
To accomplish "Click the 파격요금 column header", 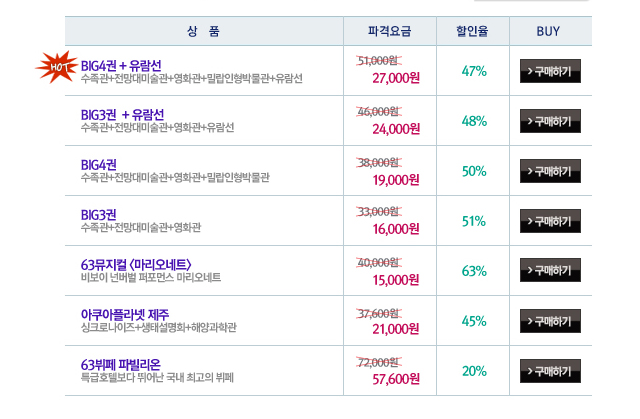I will (390, 30).
